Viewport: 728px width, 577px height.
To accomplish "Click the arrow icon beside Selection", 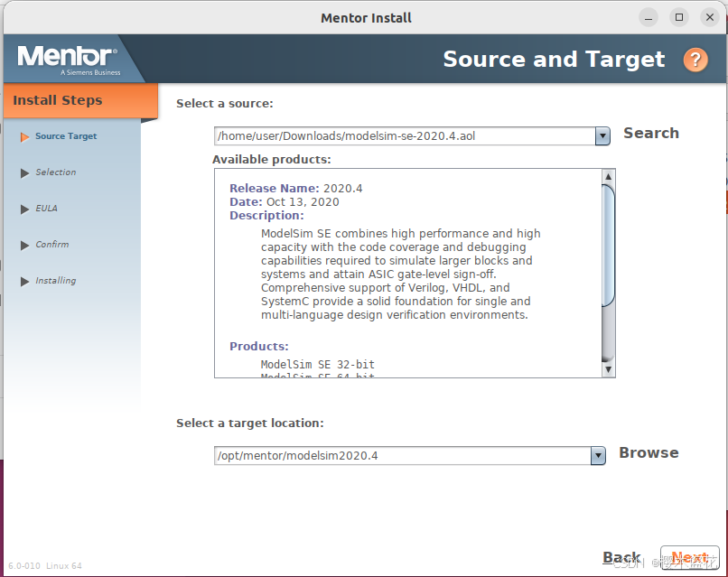I will click(x=24, y=173).
